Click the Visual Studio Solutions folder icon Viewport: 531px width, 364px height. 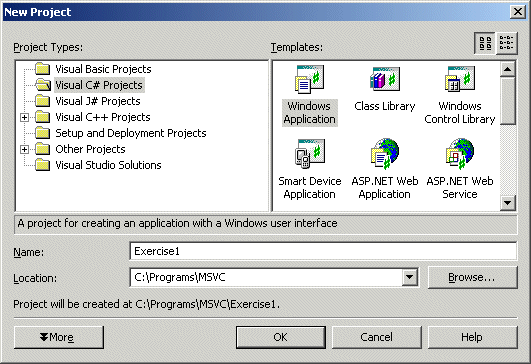pyautogui.click(x=43, y=165)
